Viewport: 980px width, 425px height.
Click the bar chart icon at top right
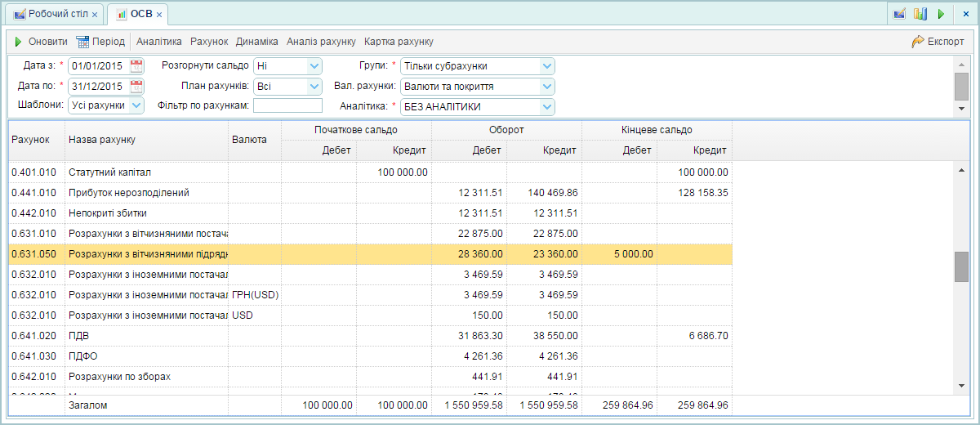pyautogui.click(x=920, y=14)
